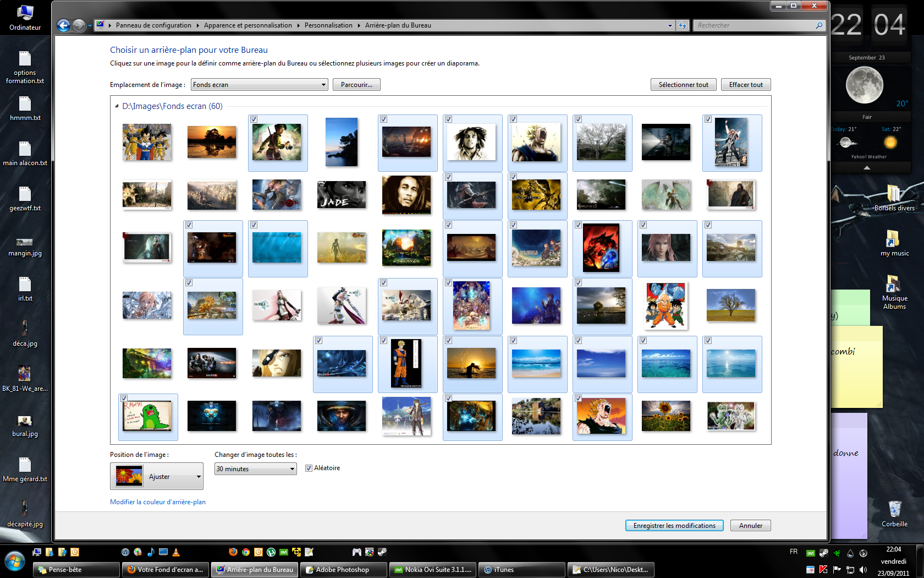Open Modifier la couleur d'arrière-plan link
Viewport: 924px width, 578px height.
[158, 502]
